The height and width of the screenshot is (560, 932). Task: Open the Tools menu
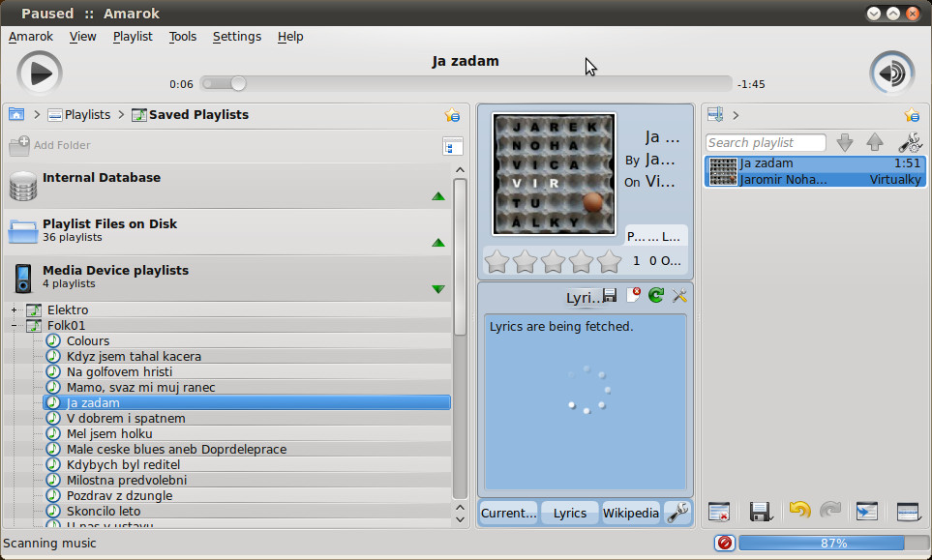[x=182, y=37]
